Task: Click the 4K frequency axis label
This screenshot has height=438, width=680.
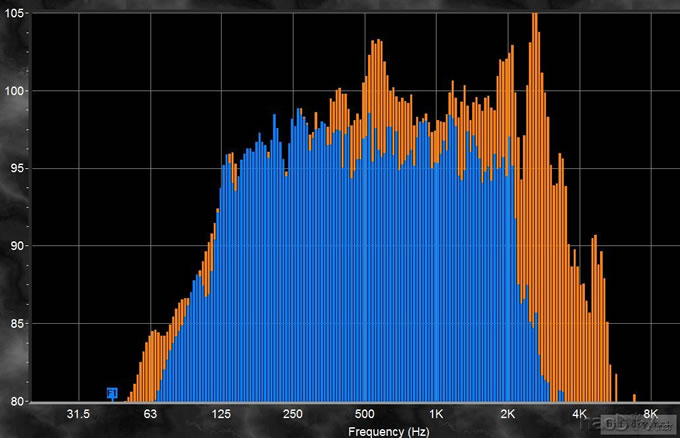Action: [x=579, y=414]
